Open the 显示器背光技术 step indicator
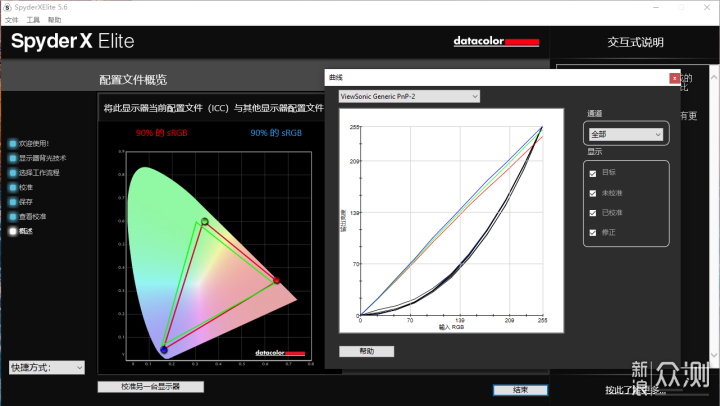720x406 pixels. click(38, 158)
